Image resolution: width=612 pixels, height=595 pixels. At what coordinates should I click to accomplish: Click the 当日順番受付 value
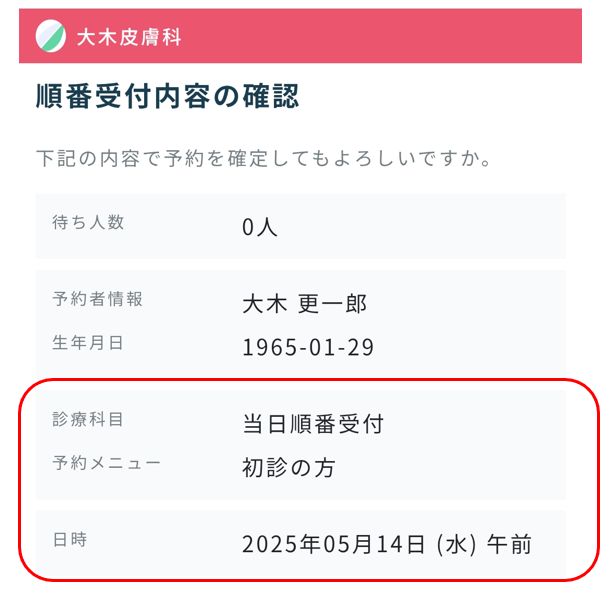click(313, 424)
